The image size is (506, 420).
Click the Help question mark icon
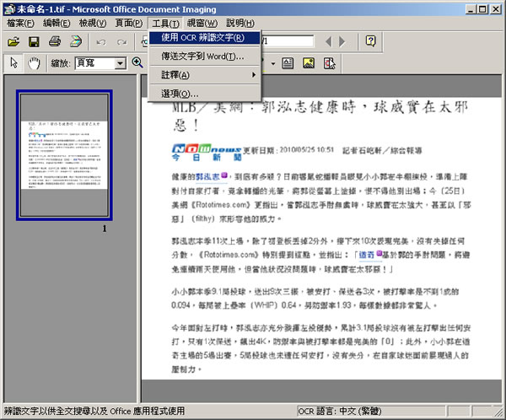click(x=369, y=41)
